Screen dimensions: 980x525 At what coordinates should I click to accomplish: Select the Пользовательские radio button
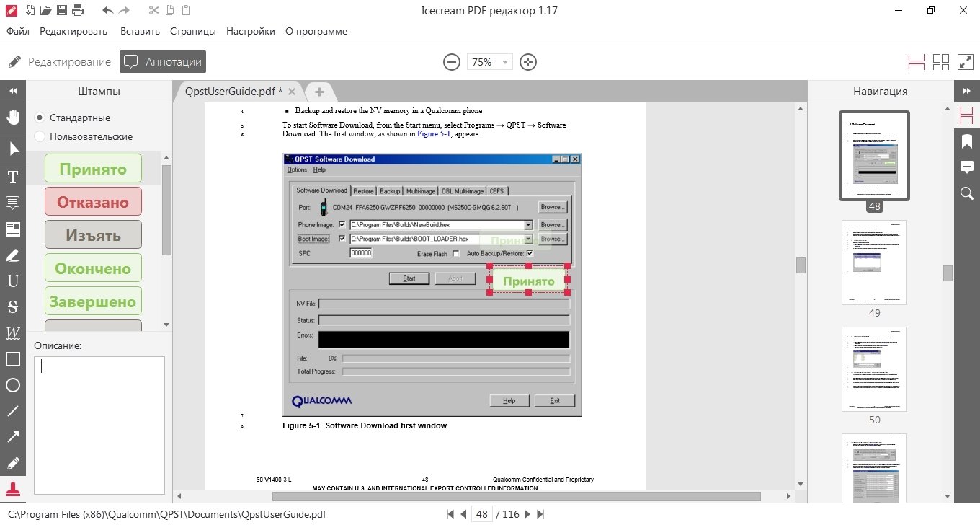40,136
